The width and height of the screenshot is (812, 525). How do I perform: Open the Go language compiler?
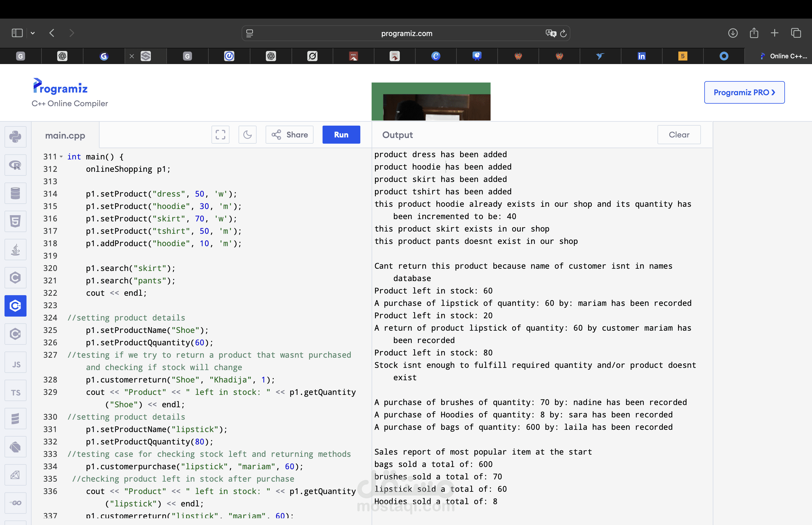click(x=15, y=503)
